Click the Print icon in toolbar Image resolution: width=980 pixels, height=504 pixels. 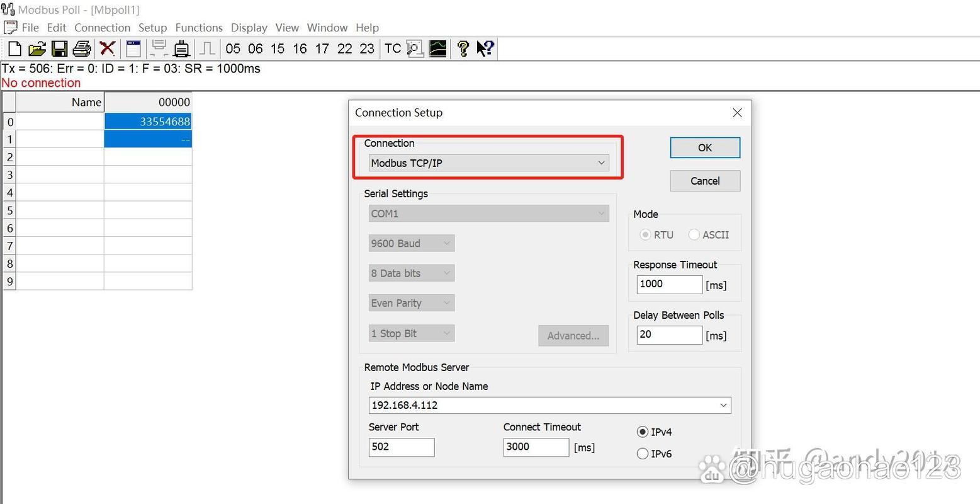pyautogui.click(x=82, y=49)
